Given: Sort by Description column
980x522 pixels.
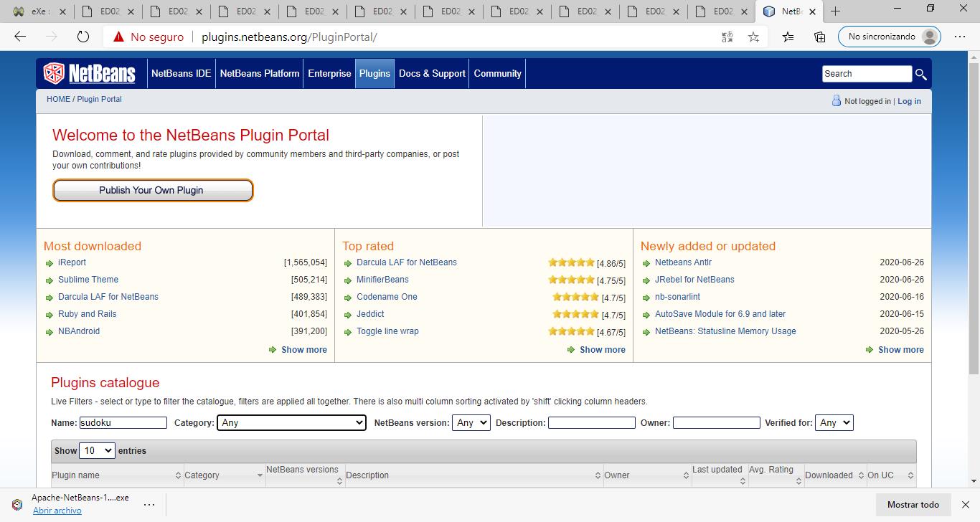Looking at the screenshot, I should coord(473,475).
